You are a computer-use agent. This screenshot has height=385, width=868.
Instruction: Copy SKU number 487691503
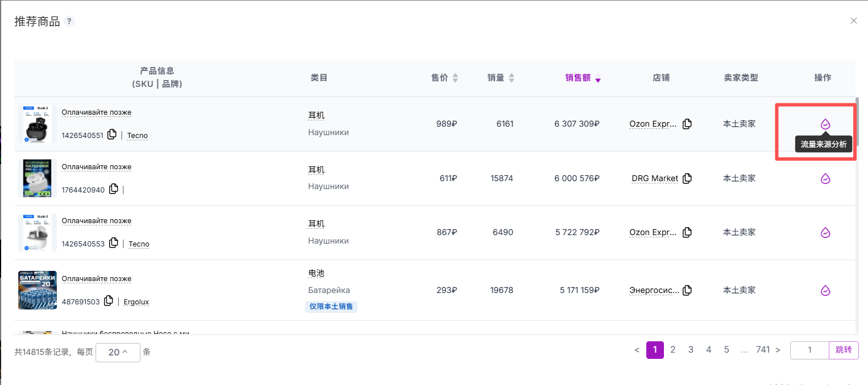point(109,302)
